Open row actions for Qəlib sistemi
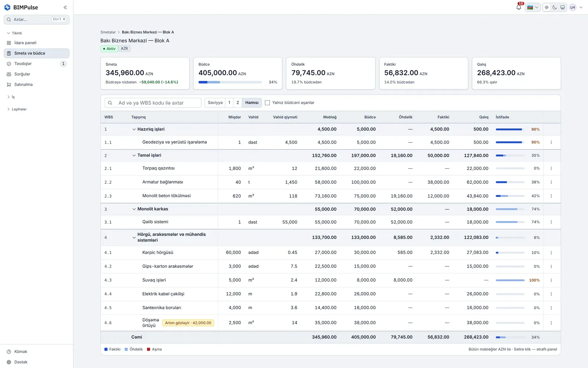Viewport: 588px width, 368px height. pyautogui.click(x=551, y=222)
